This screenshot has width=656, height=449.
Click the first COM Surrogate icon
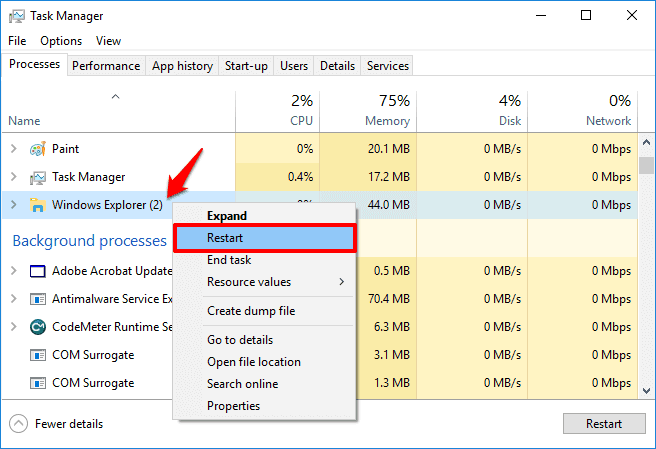coord(38,355)
